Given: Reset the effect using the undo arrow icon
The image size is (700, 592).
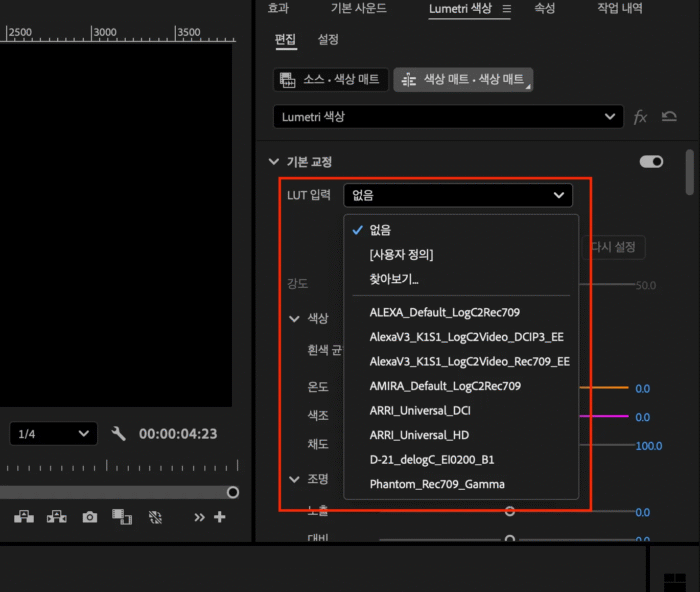Looking at the screenshot, I should point(669,117).
